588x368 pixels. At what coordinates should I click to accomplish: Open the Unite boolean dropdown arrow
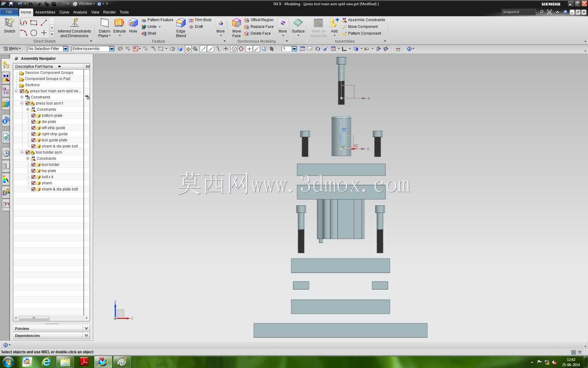click(160, 27)
